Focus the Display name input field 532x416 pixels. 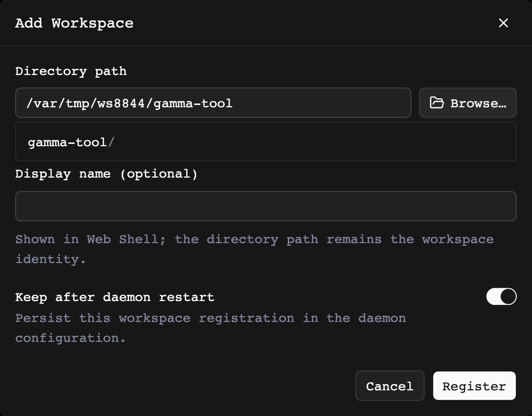click(266, 206)
